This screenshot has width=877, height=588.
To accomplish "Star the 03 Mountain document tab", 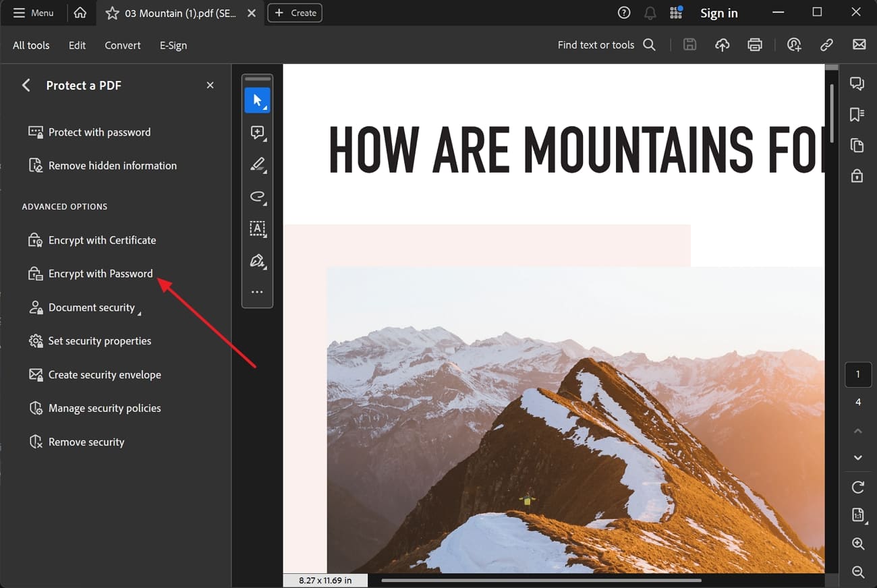I will (112, 13).
